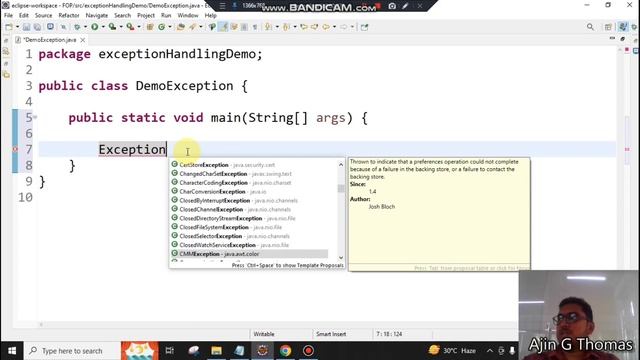The height and width of the screenshot is (360, 640).
Task: Open the Search menu
Action: pos(122,16)
